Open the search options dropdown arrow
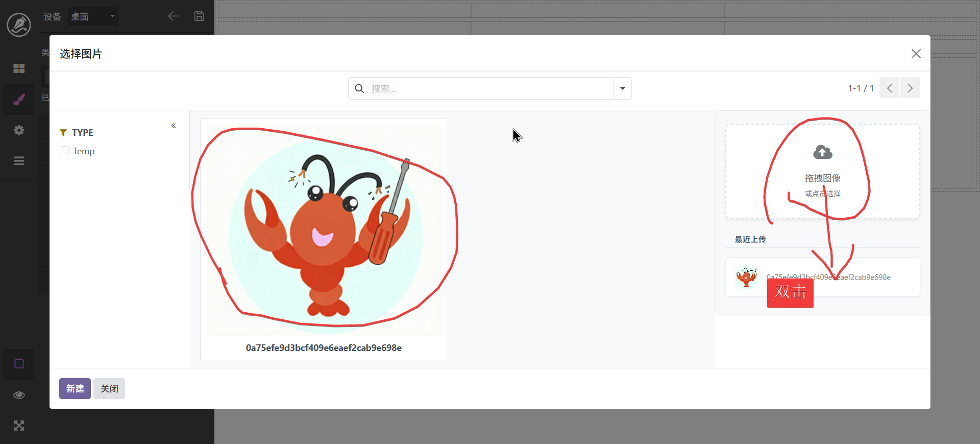Screen dimensions: 980x444 click(622, 88)
